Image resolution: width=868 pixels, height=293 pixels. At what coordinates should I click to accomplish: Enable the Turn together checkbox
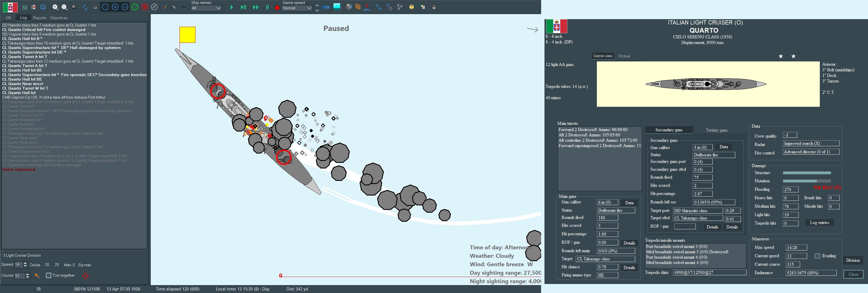(48, 276)
